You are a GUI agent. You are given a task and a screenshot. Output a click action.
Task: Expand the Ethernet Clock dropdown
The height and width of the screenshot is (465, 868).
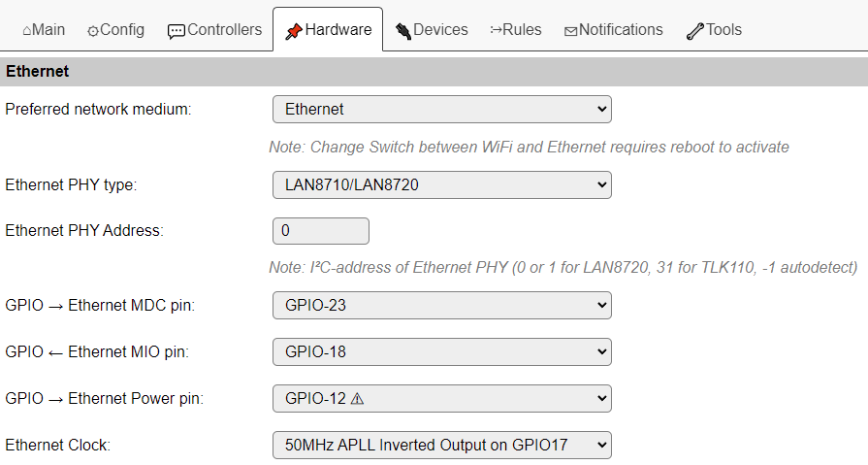click(441, 446)
